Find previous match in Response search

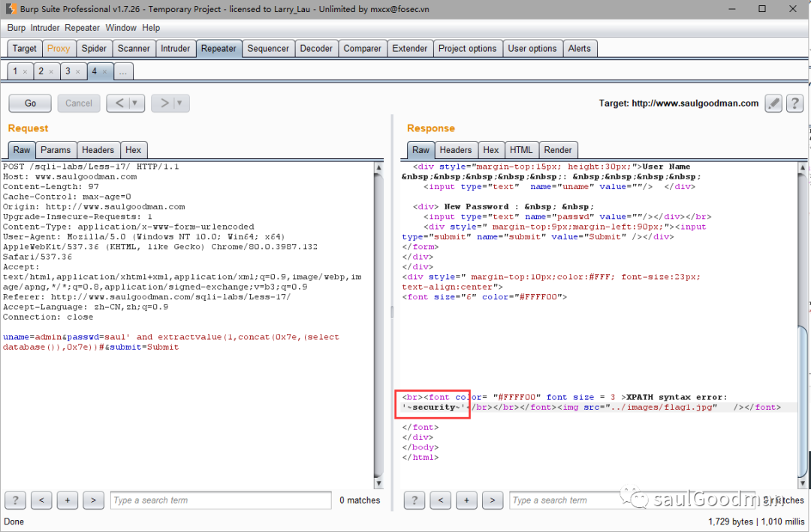[441, 500]
